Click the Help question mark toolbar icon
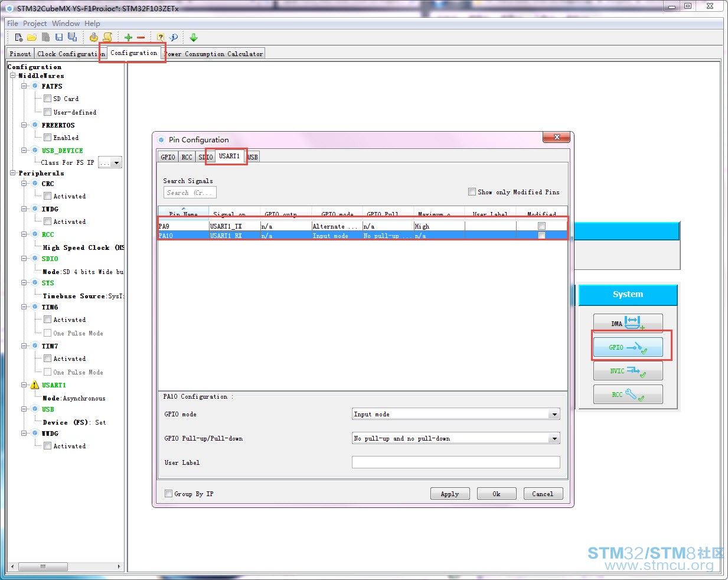The width and height of the screenshot is (728, 580). [160, 37]
